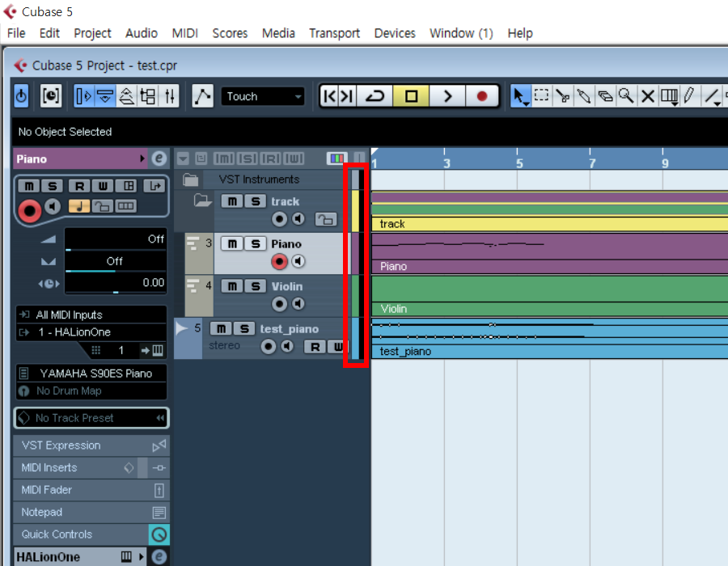Start playback with the Play button
The height and width of the screenshot is (566, 728).
coord(447,96)
